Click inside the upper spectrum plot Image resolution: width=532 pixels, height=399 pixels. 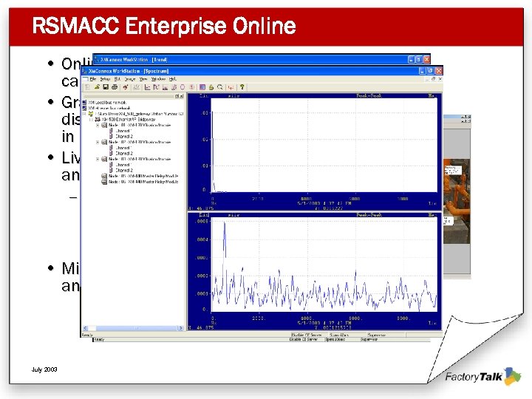point(324,145)
